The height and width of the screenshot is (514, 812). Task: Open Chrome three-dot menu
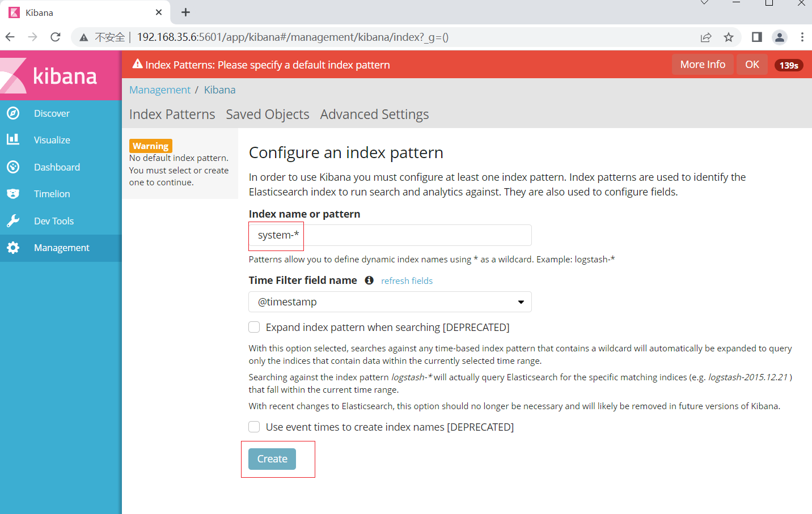pyautogui.click(x=802, y=37)
